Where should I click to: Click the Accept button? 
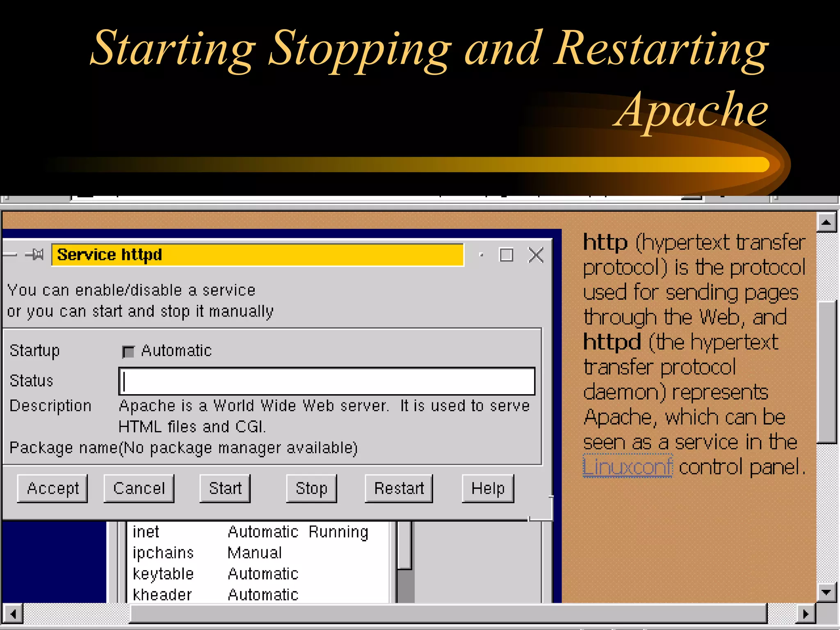coord(52,488)
